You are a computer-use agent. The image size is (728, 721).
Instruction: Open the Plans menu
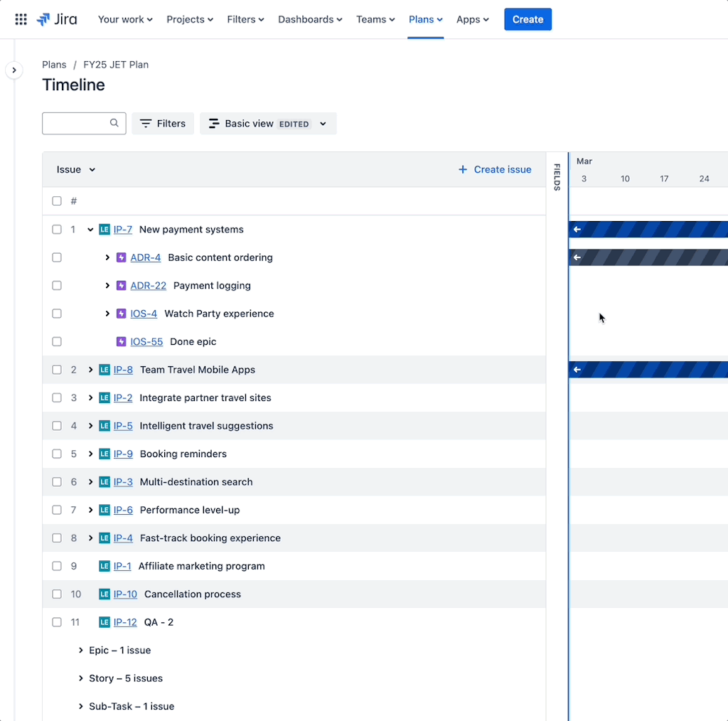(x=425, y=19)
